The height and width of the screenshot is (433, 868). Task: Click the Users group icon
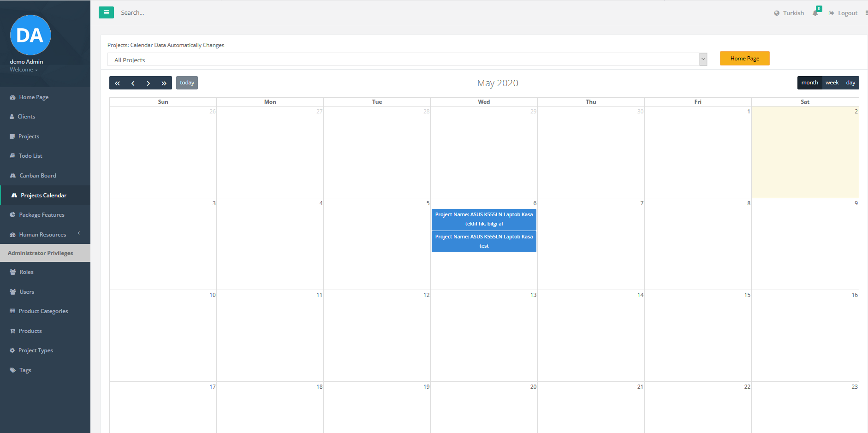(x=13, y=292)
